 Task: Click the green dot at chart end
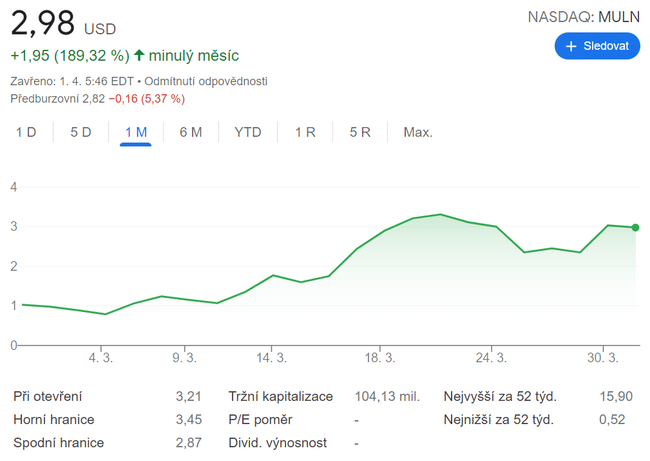(x=636, y=228)
